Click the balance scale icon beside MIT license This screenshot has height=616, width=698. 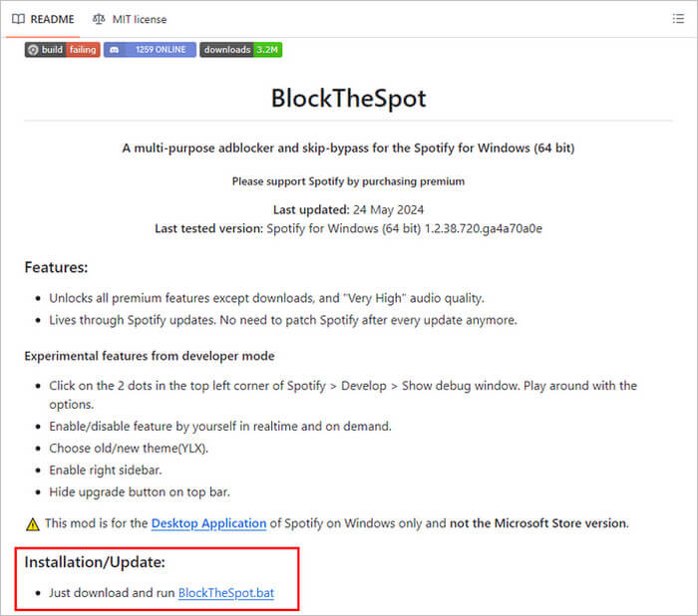(98, 19)
